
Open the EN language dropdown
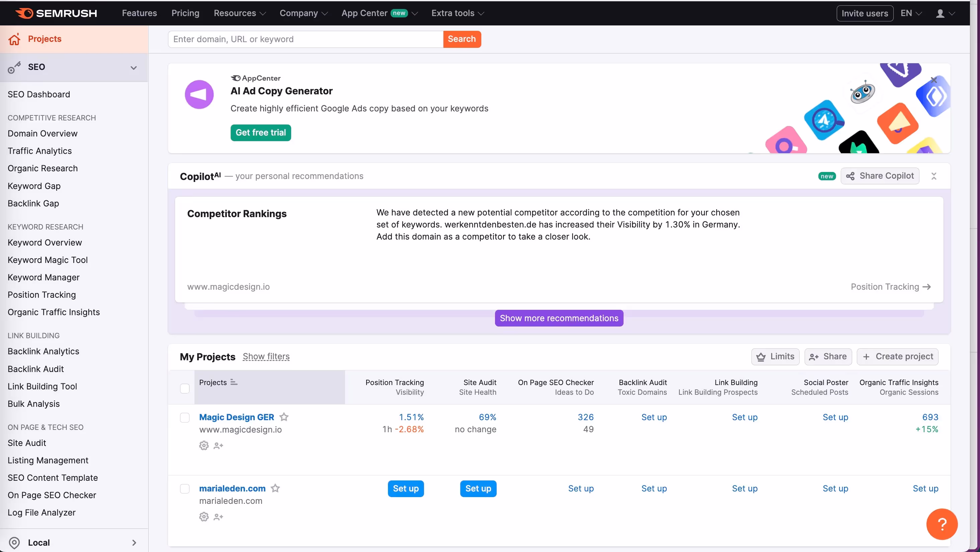click(x=911, y=13)
